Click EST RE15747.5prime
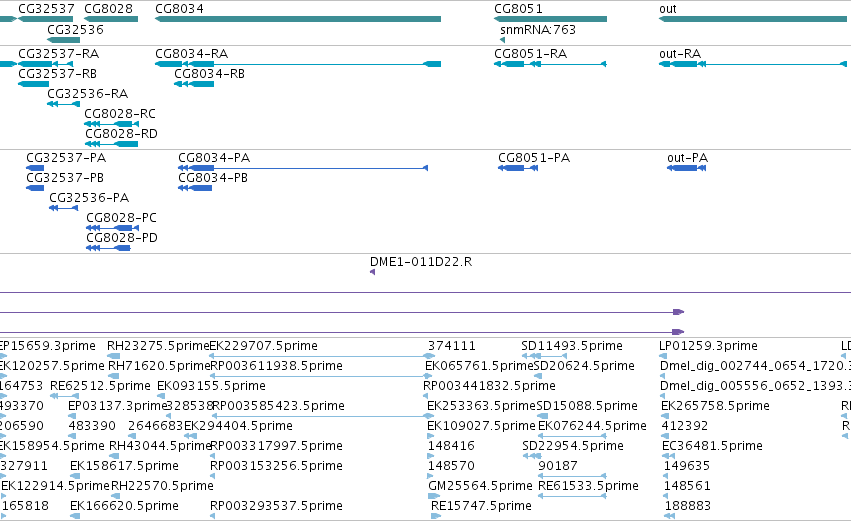This screenshot has width=851, height=521. (481, 506)
